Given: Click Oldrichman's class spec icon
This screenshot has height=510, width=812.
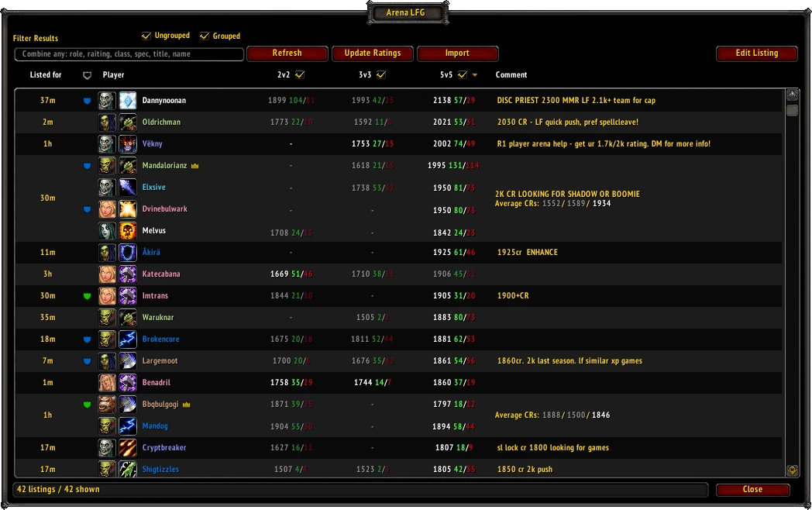Looking at the screenshot, I should pos(128,122).
